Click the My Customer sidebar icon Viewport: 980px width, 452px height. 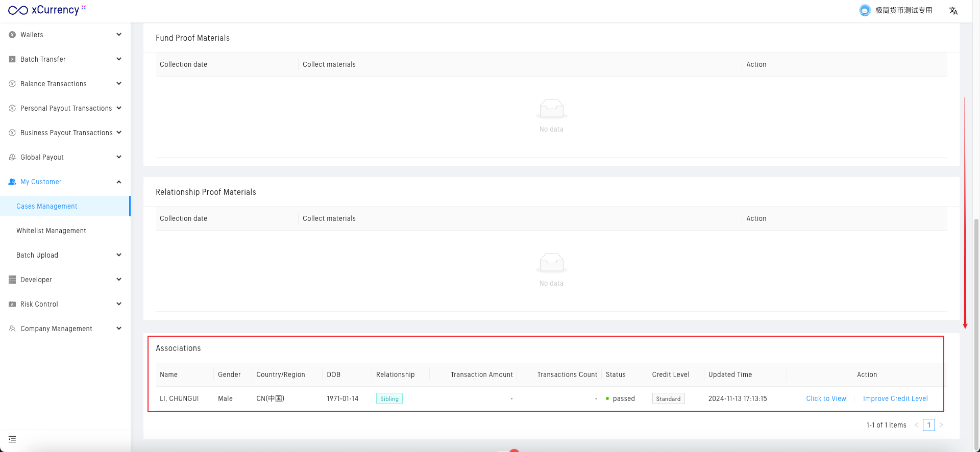click(12, 182)
